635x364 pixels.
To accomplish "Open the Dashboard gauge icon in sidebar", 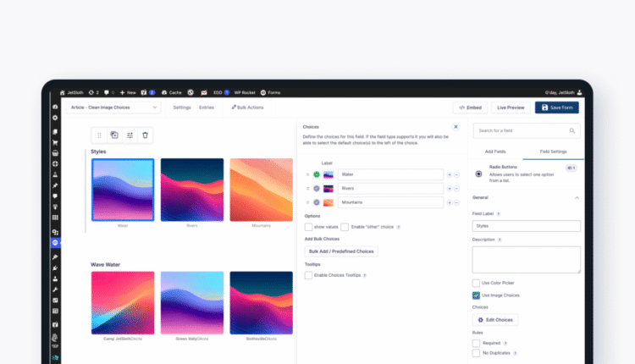I will pos(55,107).
